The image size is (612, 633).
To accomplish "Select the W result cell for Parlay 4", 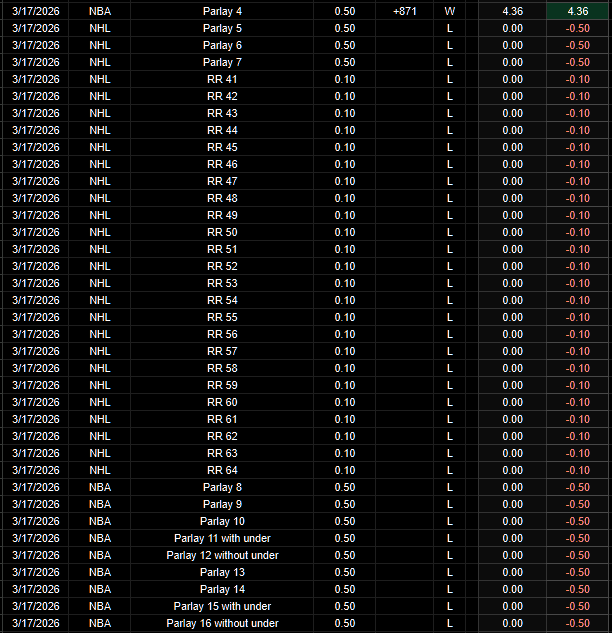I will pyautogui.click(x=449, y=11).
